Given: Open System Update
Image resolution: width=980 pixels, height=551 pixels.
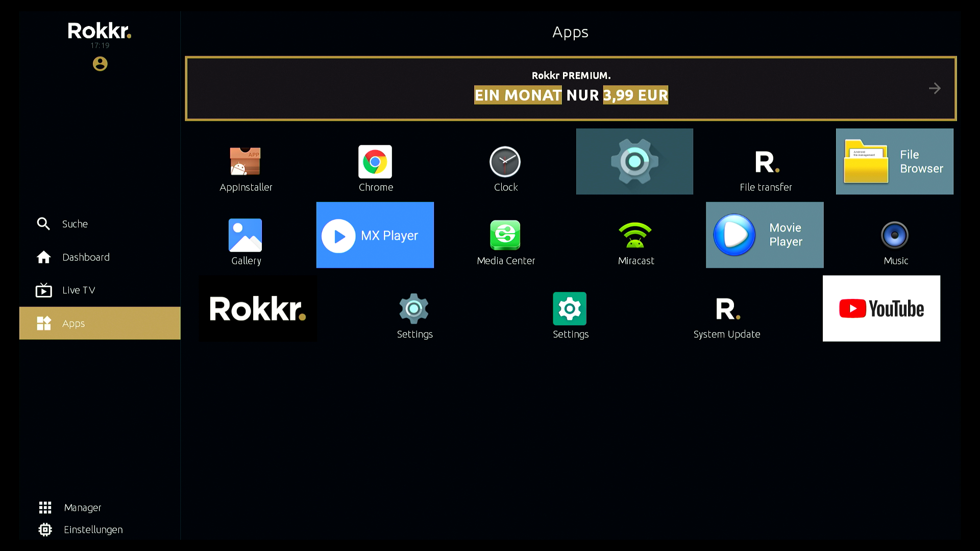Looking at the screenshot, I should coord(727,318).
